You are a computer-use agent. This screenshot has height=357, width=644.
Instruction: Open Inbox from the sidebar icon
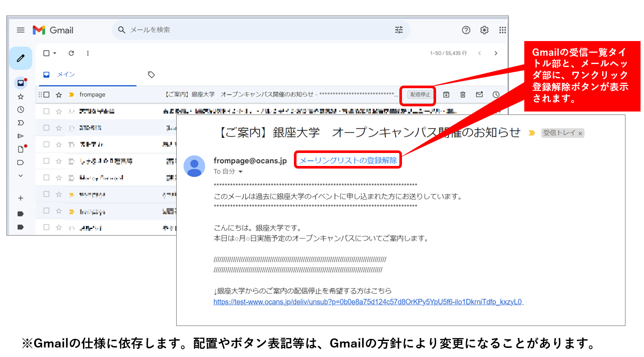pyautogui.click(x=20, y=83)
